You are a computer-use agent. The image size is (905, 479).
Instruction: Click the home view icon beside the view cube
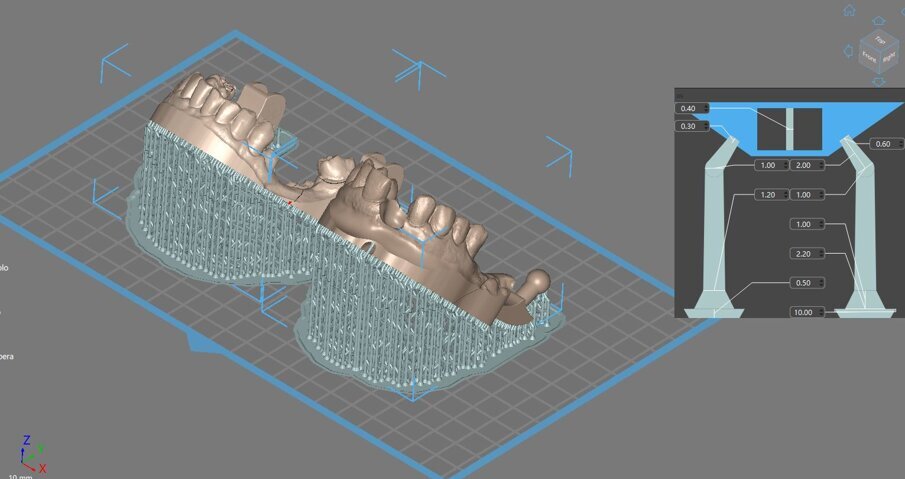[x=849, y=11]
